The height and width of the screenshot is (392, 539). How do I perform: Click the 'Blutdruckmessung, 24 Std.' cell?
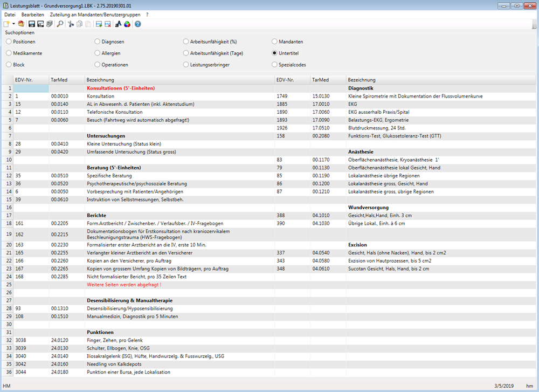[x=441, y=128]
